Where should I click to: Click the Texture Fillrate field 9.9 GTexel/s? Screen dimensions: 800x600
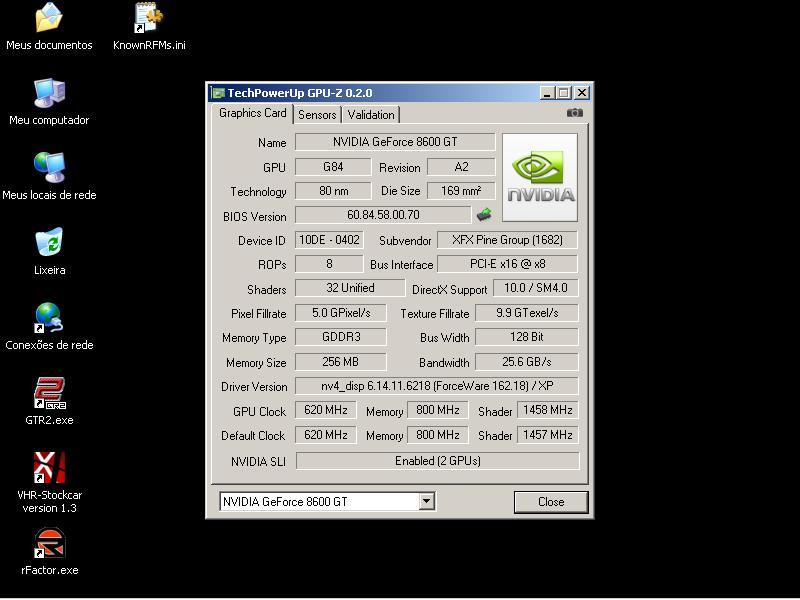coord(527,313)
